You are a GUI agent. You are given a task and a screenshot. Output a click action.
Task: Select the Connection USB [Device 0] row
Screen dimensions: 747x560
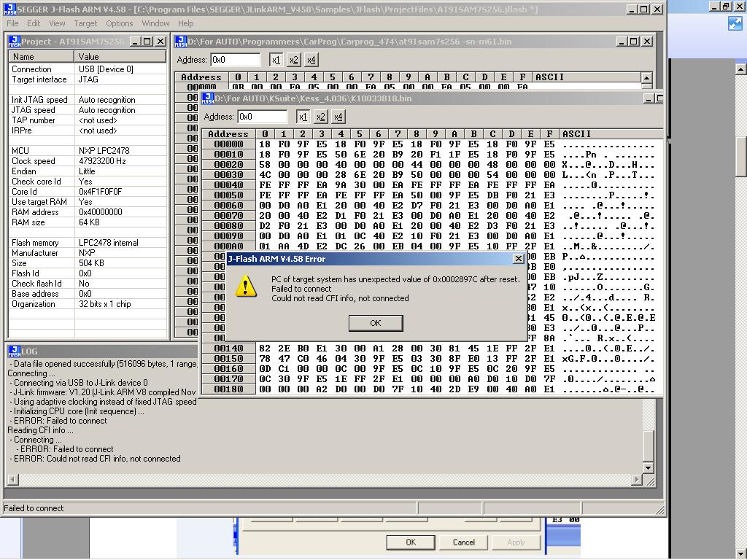(88, 69)
